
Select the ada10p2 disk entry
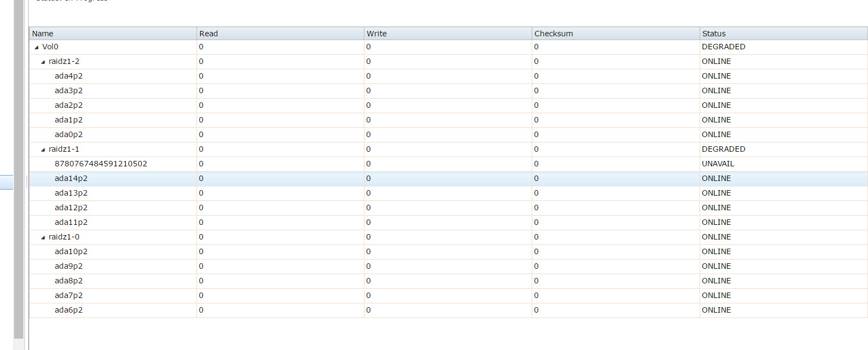[71, 251]
